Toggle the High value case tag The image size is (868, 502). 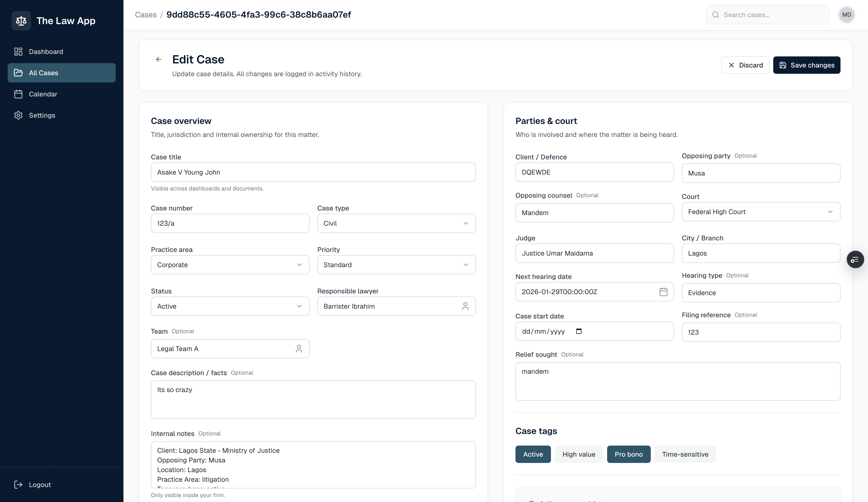point(579,454)
